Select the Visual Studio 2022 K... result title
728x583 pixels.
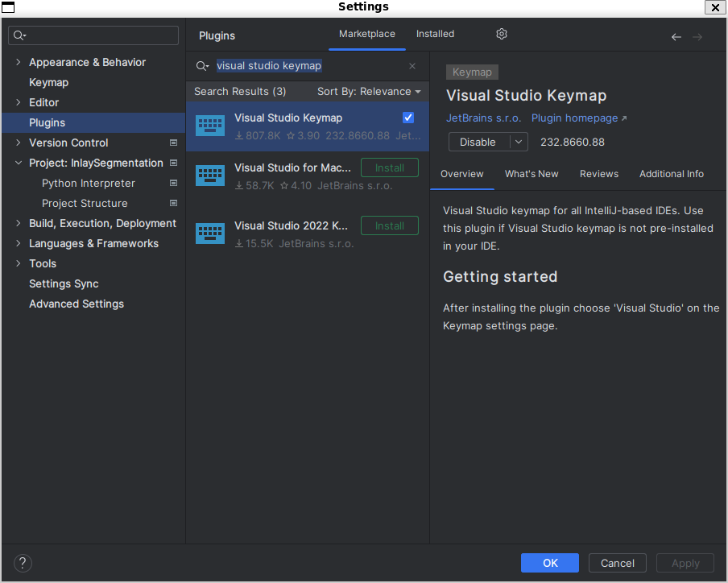[x=291, y=225]
